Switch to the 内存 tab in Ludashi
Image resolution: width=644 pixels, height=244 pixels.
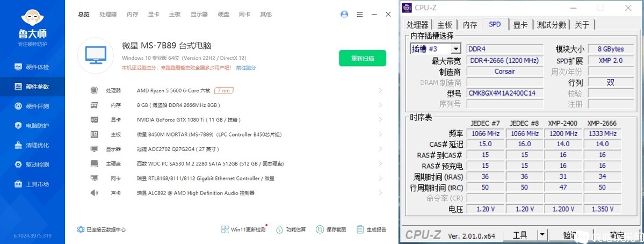pyautogui.click(x=133, y=15)
